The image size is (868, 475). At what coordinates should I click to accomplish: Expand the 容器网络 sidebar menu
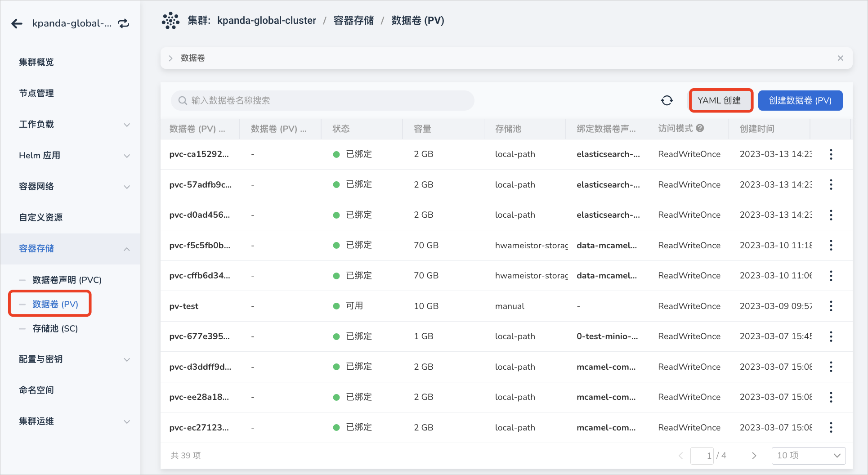[x=127, y=187]
